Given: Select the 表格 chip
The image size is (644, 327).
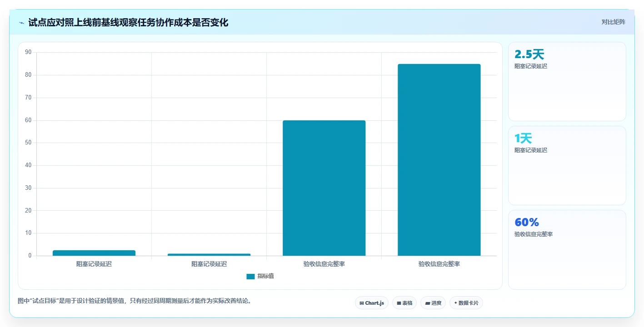Looking at the screenshot, I should coord(404,303).
